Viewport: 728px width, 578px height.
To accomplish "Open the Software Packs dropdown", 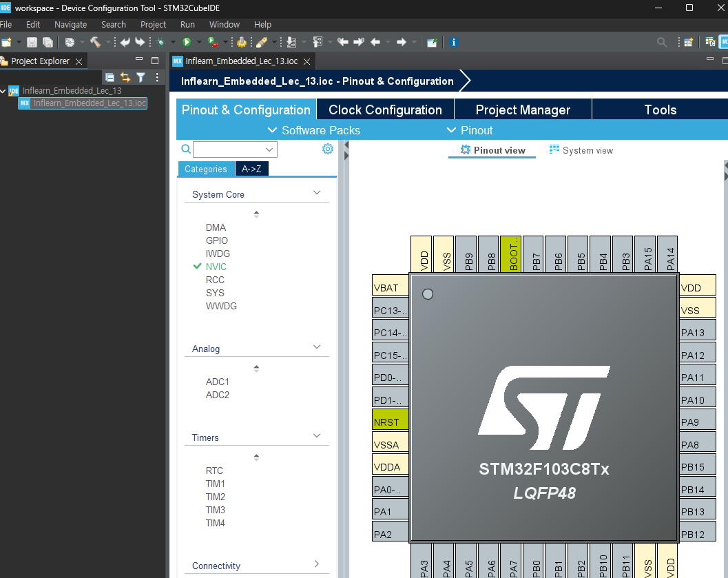I will pyautogui.click(x=313, y=130).
